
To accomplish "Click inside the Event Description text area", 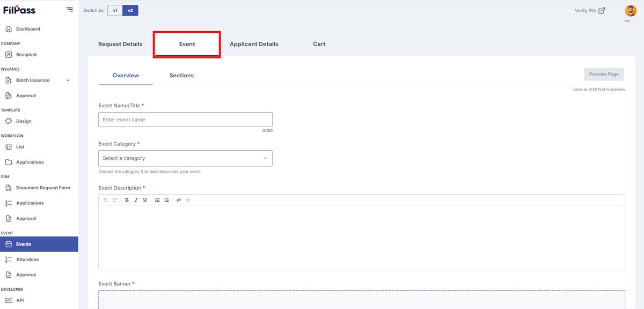I will click(x=362, y=238).
